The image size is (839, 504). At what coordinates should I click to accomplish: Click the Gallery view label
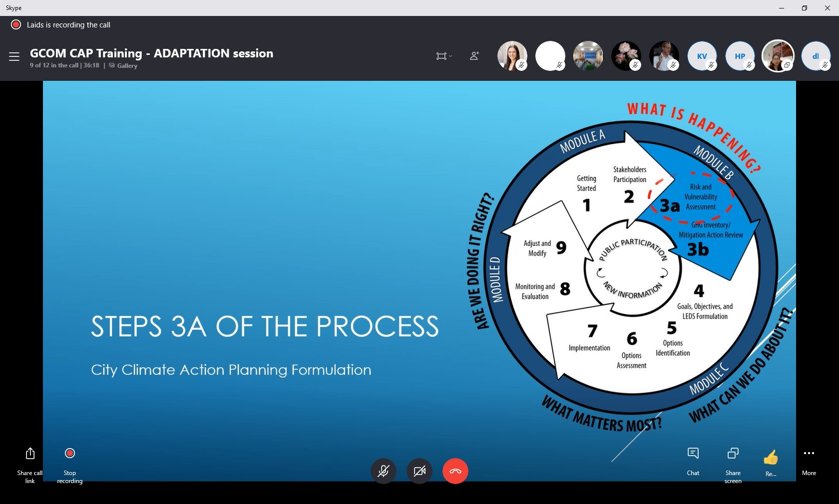coord(127,66)
